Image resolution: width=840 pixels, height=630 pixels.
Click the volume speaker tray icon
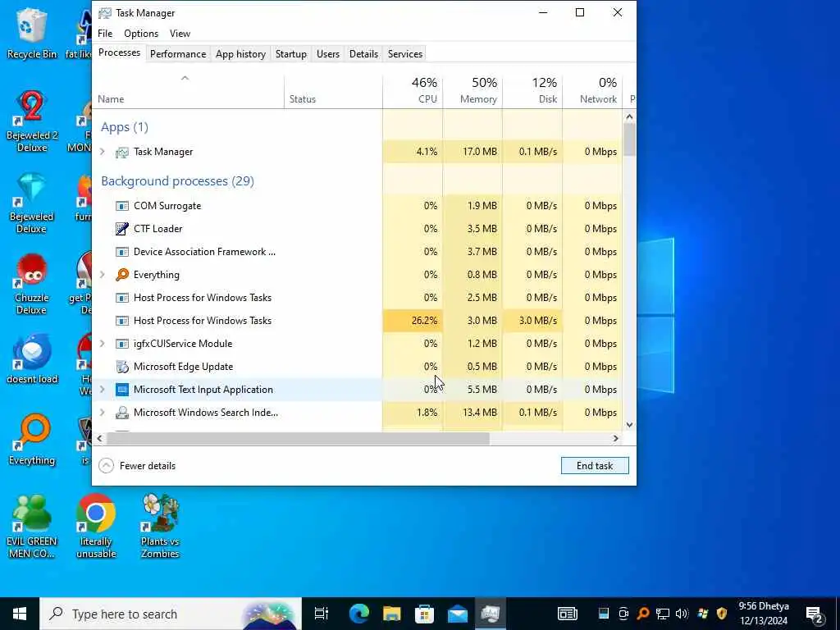pos(682,614)
